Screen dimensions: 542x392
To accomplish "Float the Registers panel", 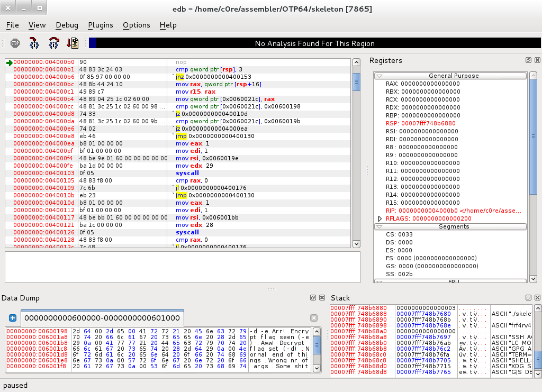I will coord(529,60).
